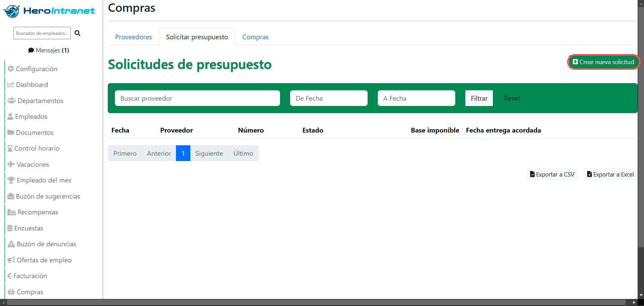
Task: Click the Fecha column header
Action: click(120, 130)
